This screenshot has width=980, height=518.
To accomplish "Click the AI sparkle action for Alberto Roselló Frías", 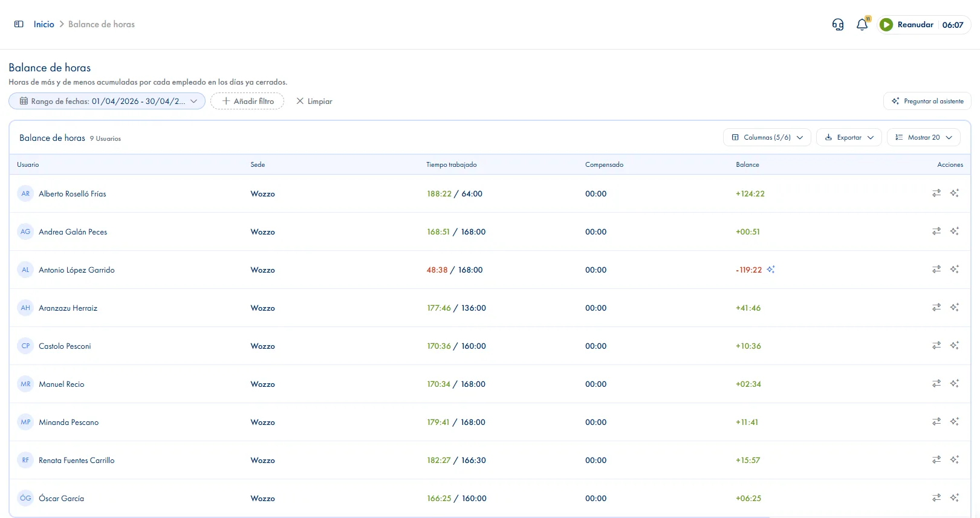I will pos(955,193).
